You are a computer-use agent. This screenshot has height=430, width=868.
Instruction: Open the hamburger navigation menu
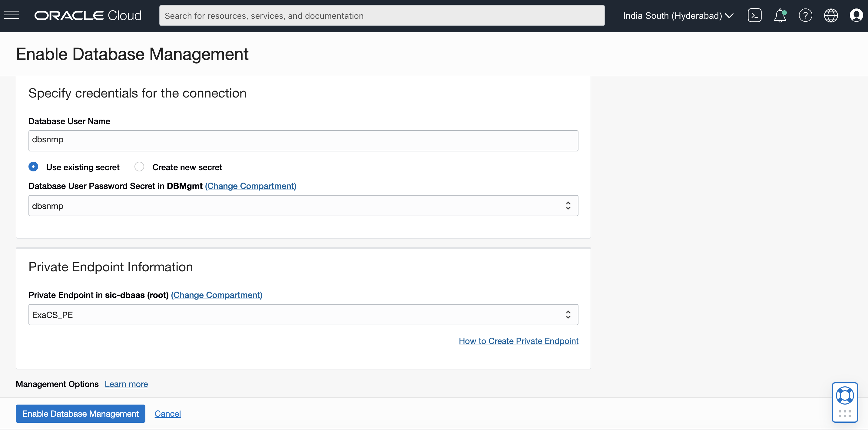tap(12, 15)
